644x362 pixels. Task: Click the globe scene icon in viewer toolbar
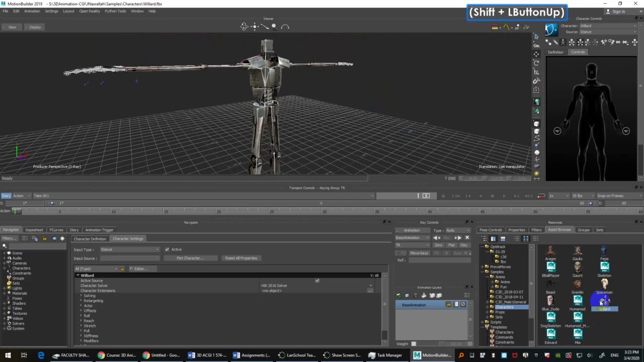pyautogui.click(x=536, y=102)
